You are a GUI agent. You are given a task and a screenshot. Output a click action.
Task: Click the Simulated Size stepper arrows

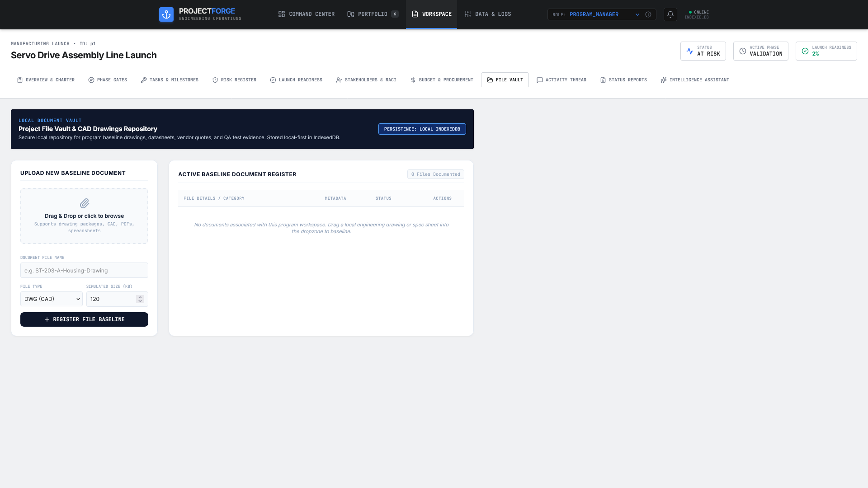(140, 299)
